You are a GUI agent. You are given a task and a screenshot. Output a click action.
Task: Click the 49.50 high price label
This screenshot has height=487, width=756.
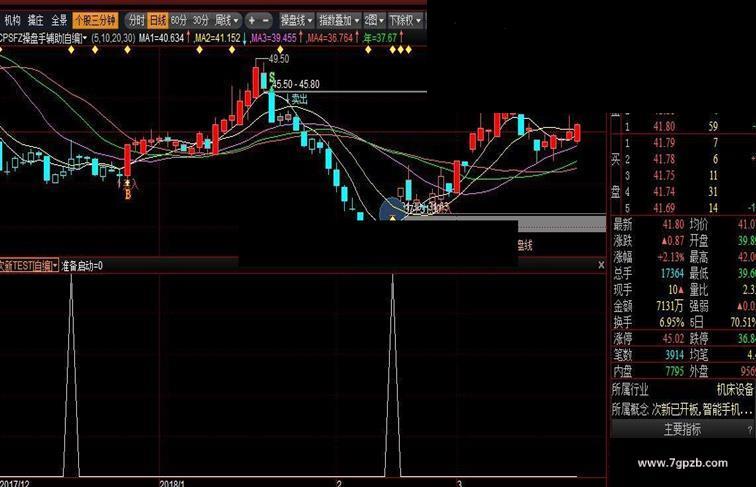click(279, 59)
